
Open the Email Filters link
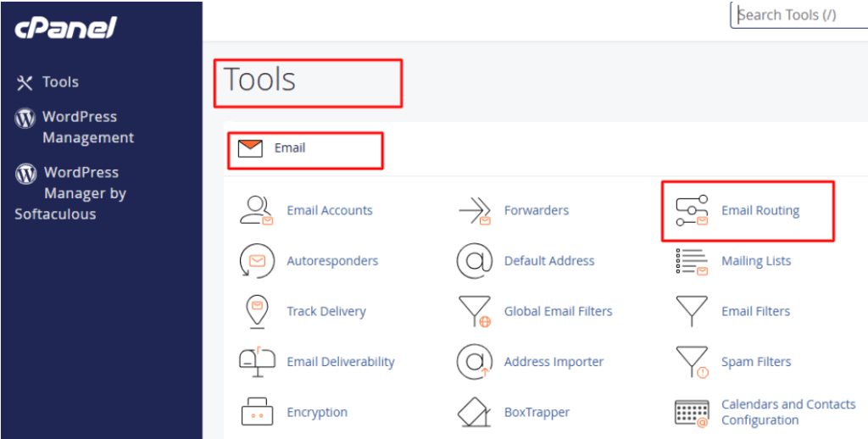point(755,311)
